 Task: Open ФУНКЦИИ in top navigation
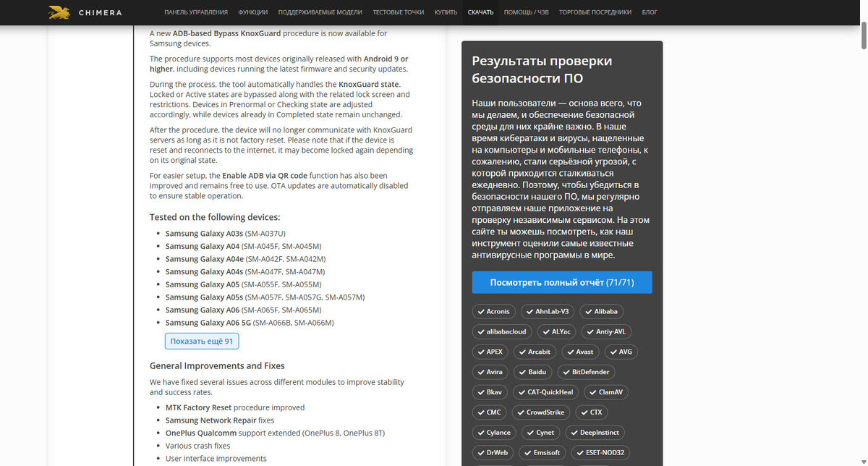pyautogui.click(x=252, y=12)
